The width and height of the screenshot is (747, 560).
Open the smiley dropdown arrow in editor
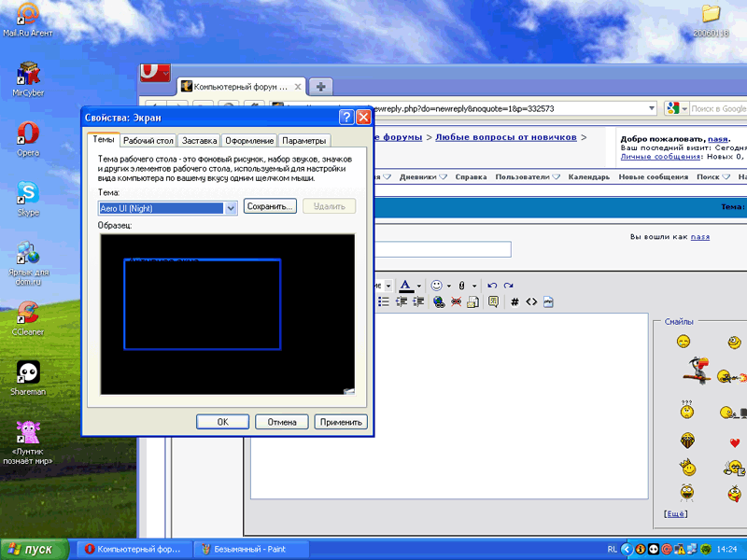(449, 286)
